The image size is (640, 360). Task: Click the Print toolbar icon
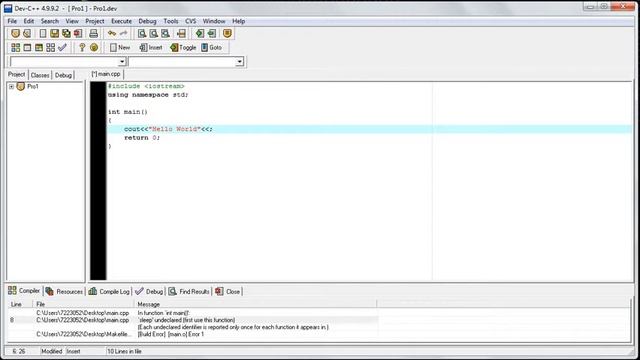click(x=93, y=33)
